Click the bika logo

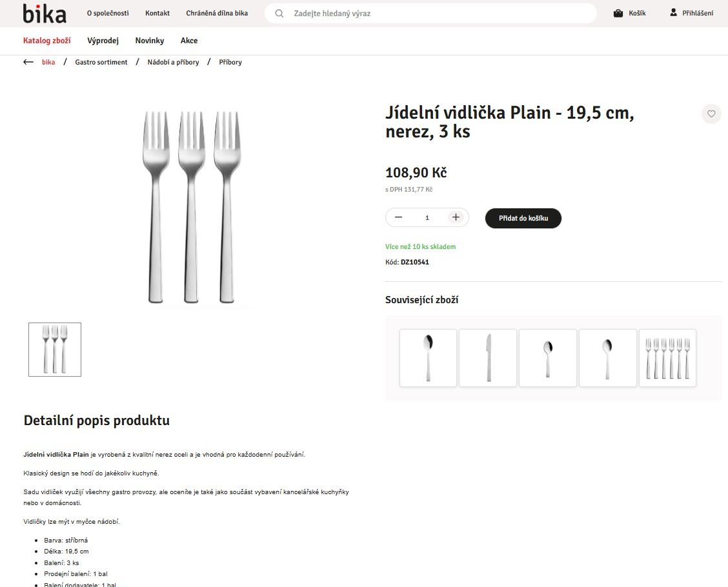pos(44,13)
